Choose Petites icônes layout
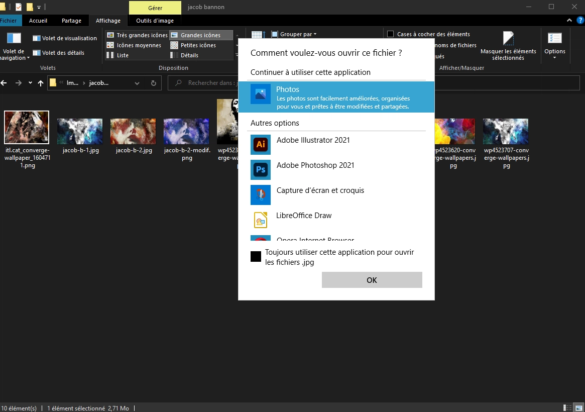 (x=193, y=45)
